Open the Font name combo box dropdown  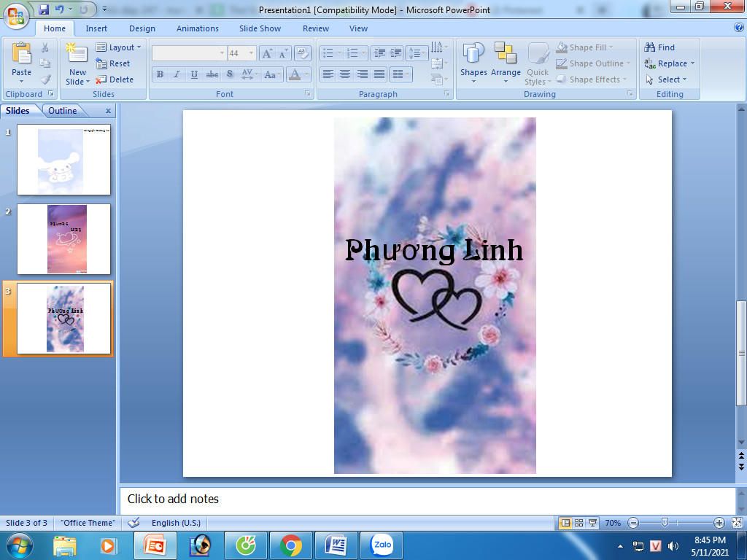[x=222, y=52]
